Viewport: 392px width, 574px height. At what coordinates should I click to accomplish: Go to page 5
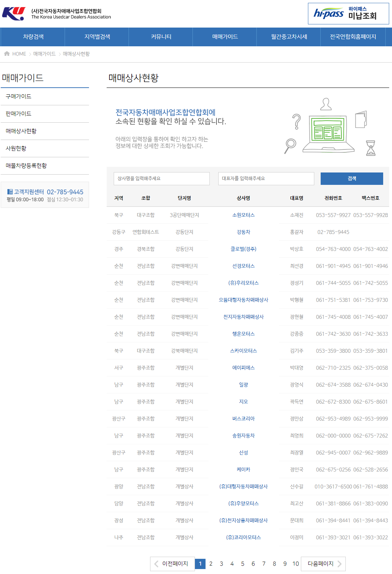[243, 564]
